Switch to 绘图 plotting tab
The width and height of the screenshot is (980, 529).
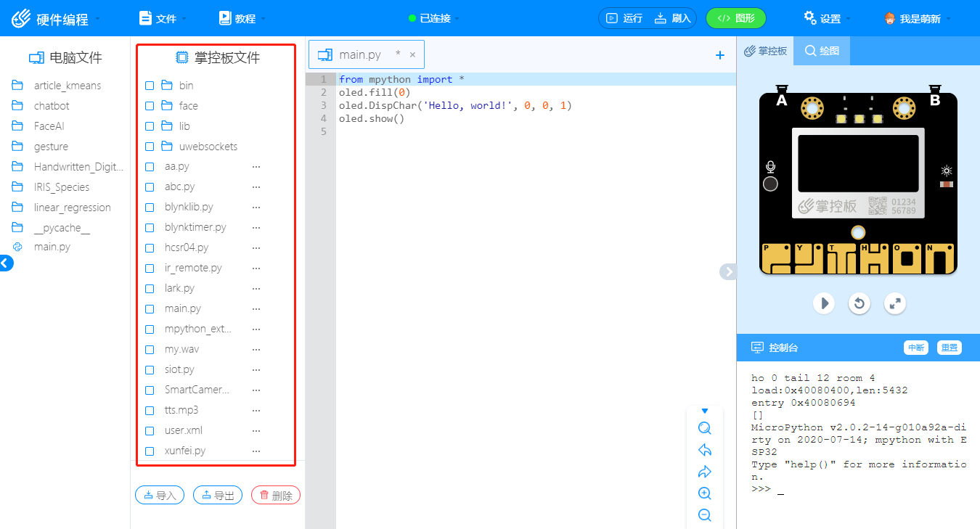822,51
